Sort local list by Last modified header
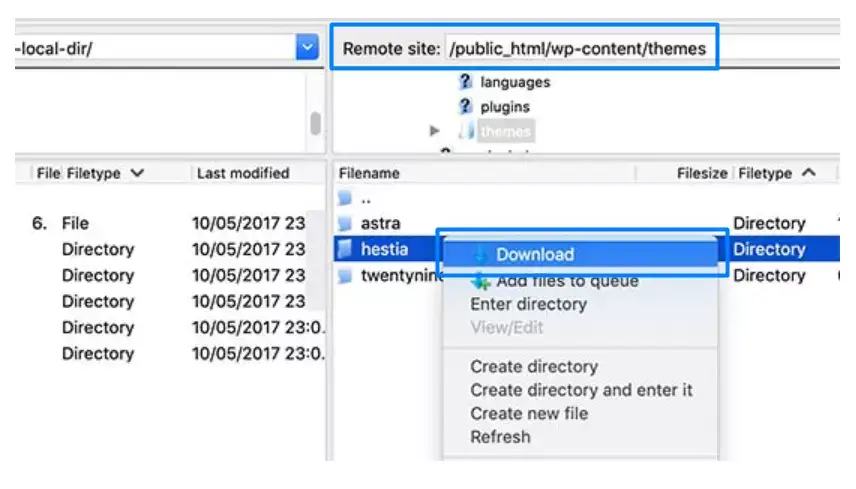The width and height of the screenshot is (856, 489). 243,174
